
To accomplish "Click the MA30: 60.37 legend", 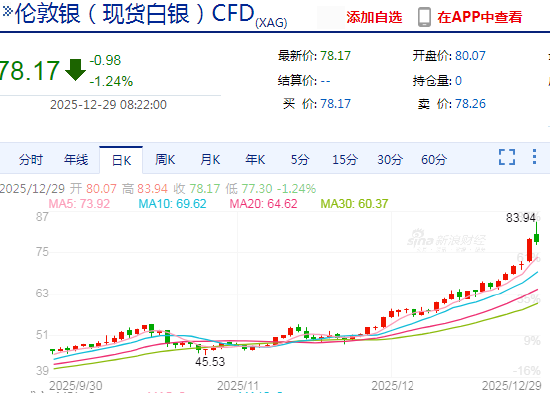I will (x=354, y=204).
